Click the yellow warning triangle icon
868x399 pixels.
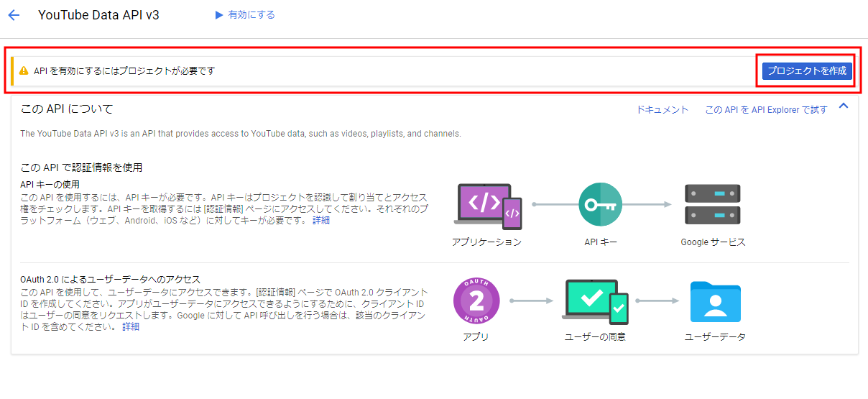click(x=24, y=71)
